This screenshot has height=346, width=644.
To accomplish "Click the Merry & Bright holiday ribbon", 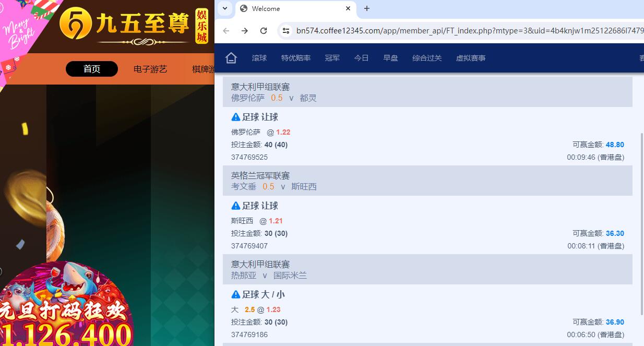I will pyautogui.click(x=23, y=37).
